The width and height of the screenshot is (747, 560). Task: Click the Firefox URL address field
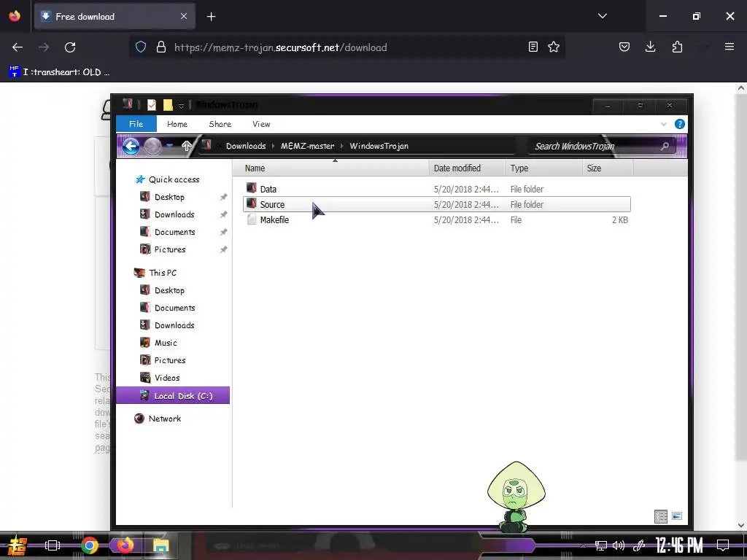[x=348, y=47]
